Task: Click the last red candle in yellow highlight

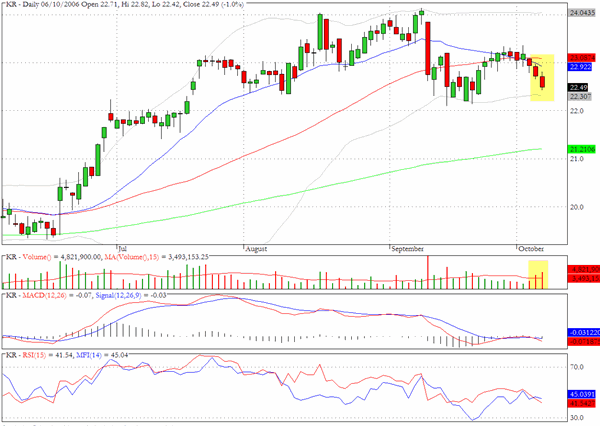Action: pos(543,82)
